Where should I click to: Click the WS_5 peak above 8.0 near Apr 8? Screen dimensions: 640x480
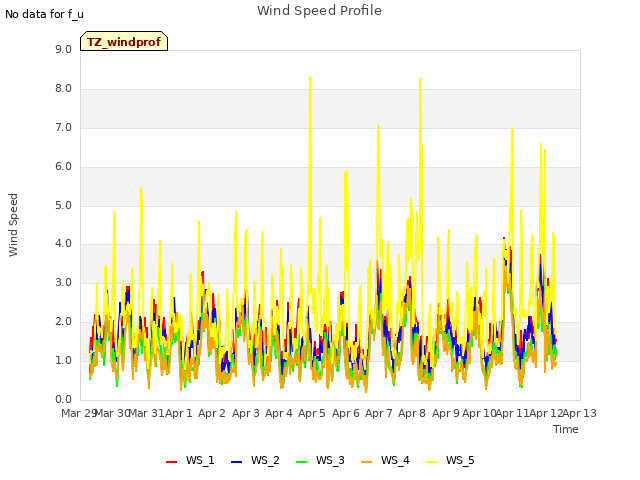coord(420,79)
